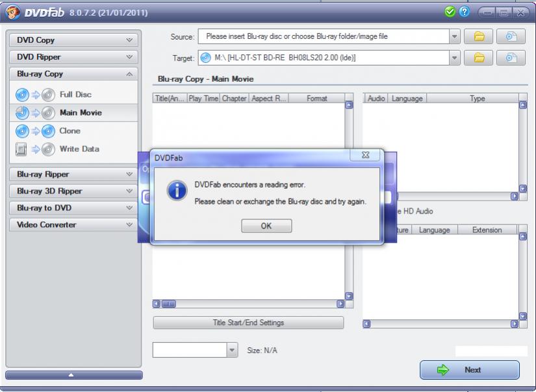
Task: Click the DVDFab mascot logo icon
Action: click(12, 12)
